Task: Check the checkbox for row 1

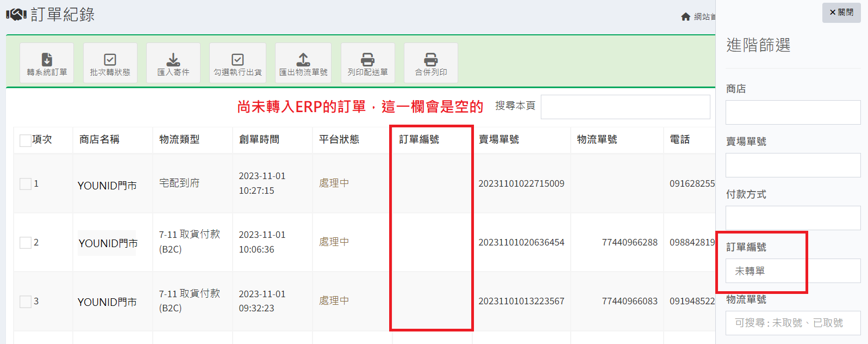Action: pos(25,184)
